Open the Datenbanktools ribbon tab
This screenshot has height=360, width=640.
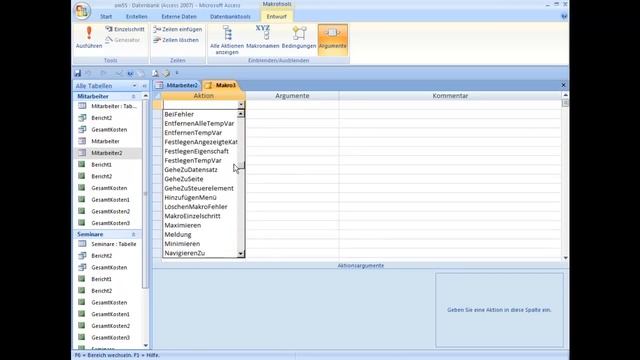click(x=230, y=17)
